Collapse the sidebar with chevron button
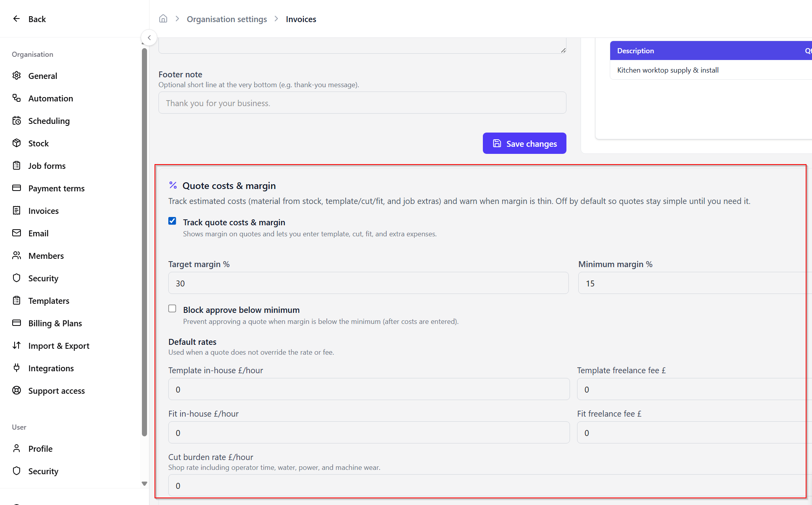 coord(149,38)
